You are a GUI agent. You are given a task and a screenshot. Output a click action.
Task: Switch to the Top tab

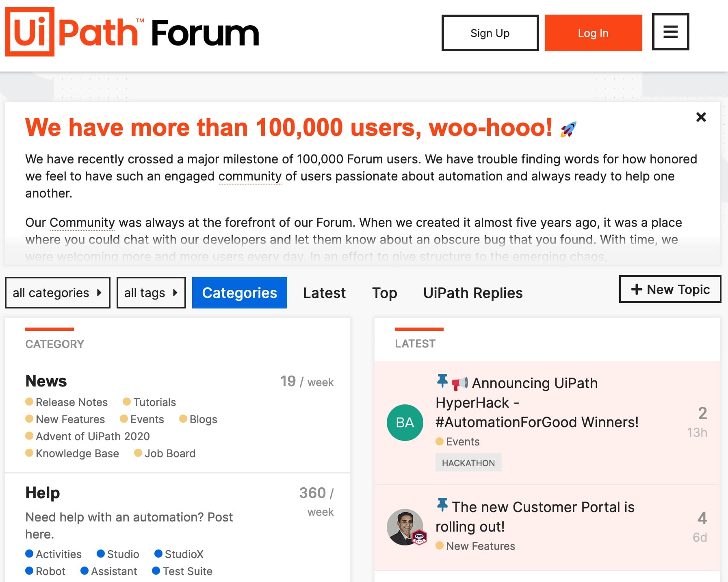point(384,293)
